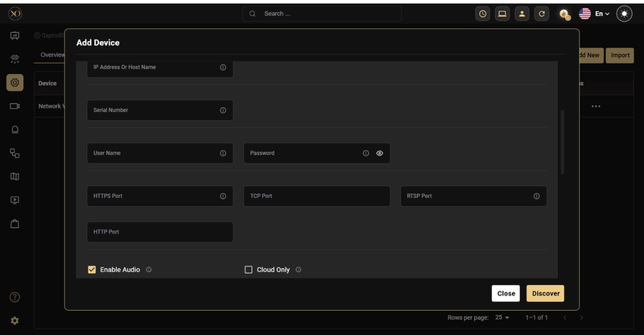Open the Rows per page 25 dropdown
The height and width of the screenshot is (335, 644).
click(x=502, y=317)
